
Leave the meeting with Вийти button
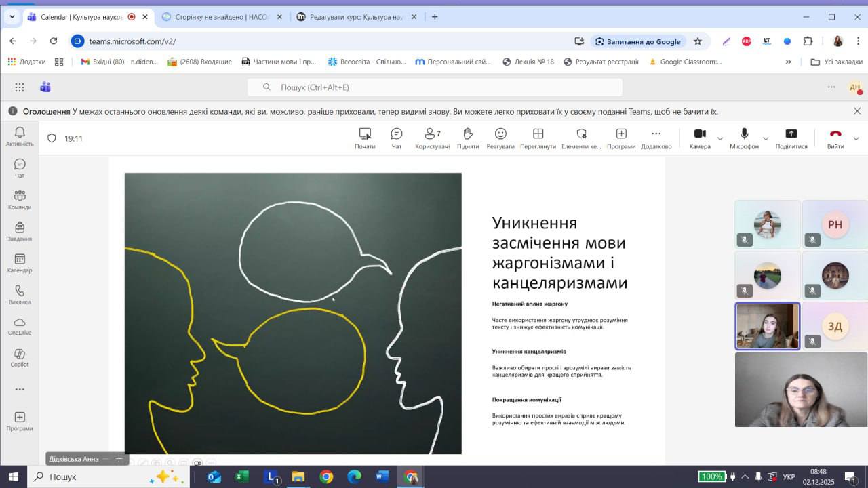pos(835,138)
